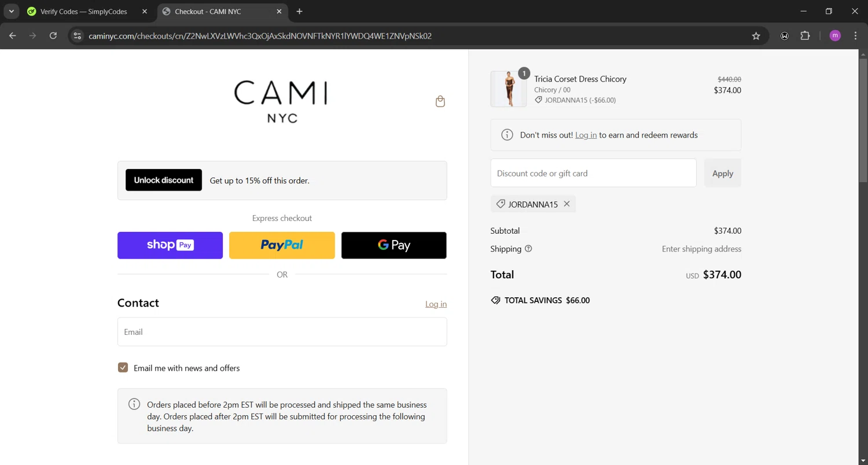
Task: Click the Unlock discount button
Action: 164,180
